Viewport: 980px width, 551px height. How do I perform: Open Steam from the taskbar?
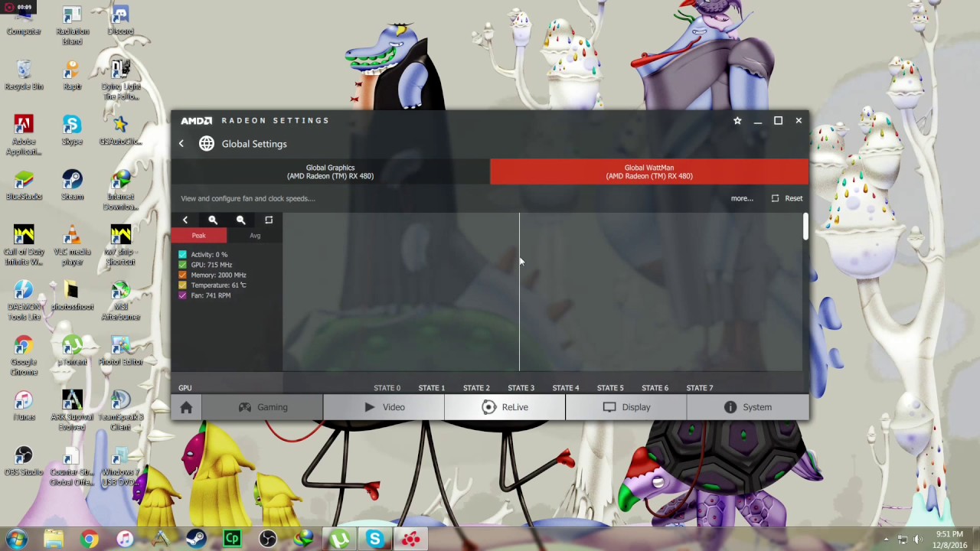tap(196, 540)
